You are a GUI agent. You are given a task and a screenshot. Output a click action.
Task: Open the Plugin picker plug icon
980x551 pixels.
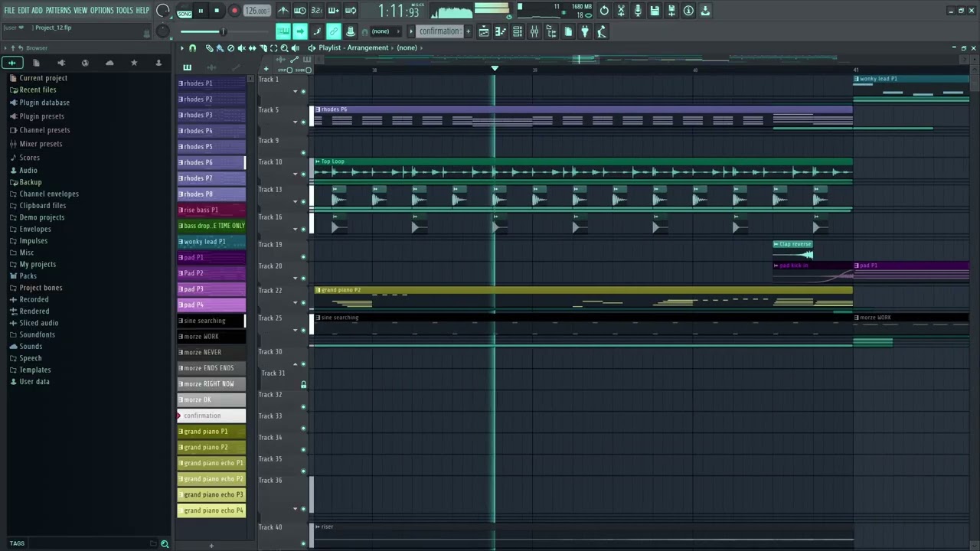[585, 31]
